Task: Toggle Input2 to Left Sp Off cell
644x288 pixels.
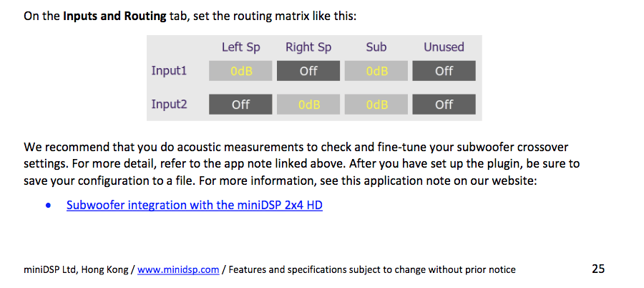Action: tap(240, 105)
